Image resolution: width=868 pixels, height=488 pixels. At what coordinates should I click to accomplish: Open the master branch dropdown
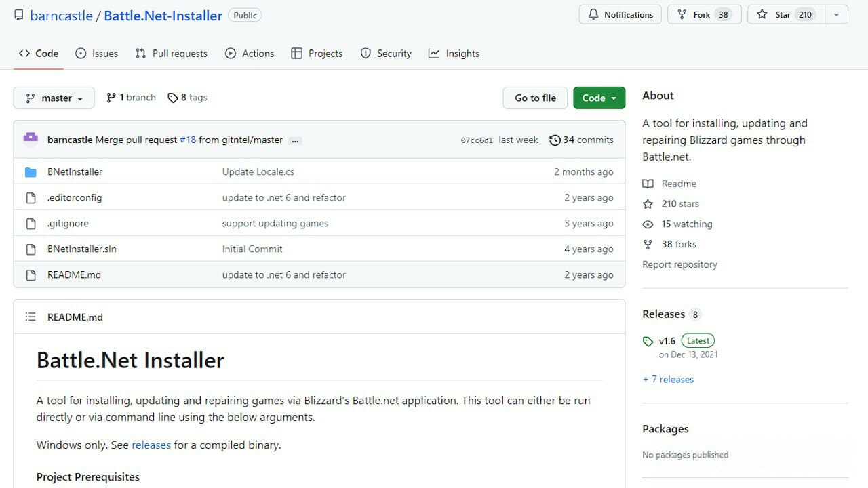(x=54, y=98)
